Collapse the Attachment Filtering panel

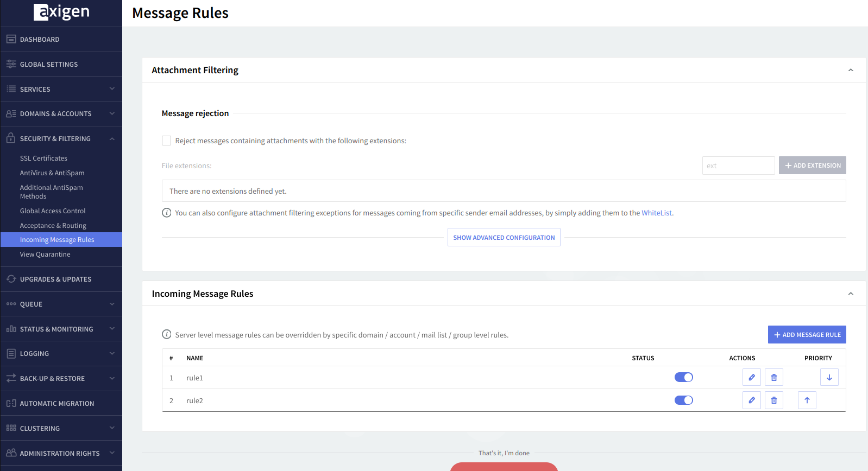(x=850, y=70)
